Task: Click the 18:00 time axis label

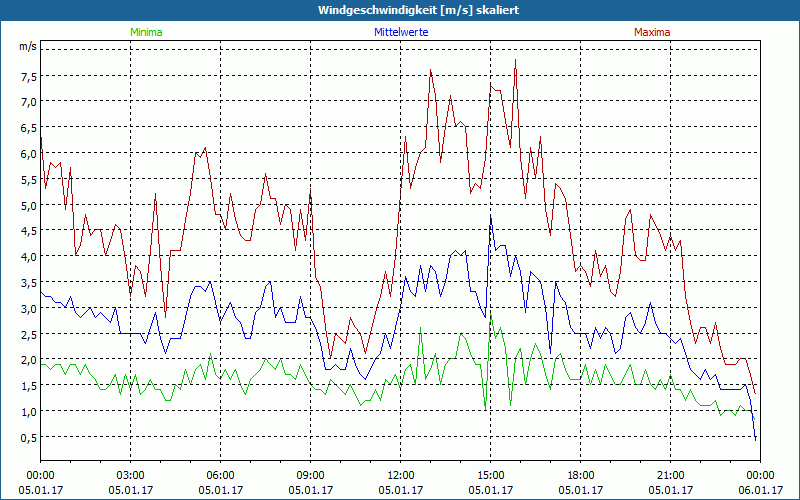Action: (x=581, y=476)
